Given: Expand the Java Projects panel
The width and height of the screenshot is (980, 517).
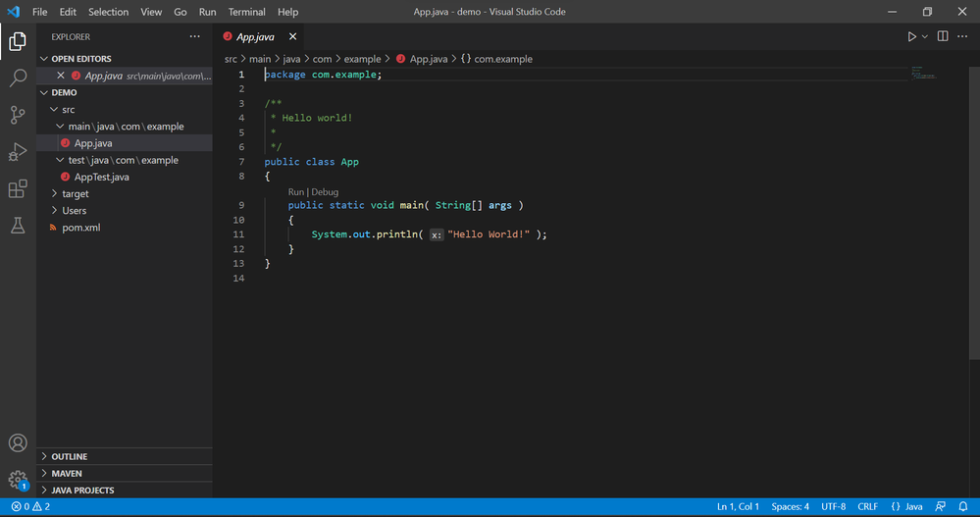Looking at the screenshot, I should [125, 491].
